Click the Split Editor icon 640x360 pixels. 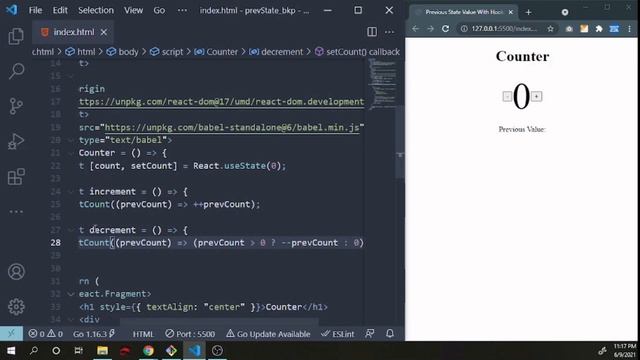click(372, 32)
